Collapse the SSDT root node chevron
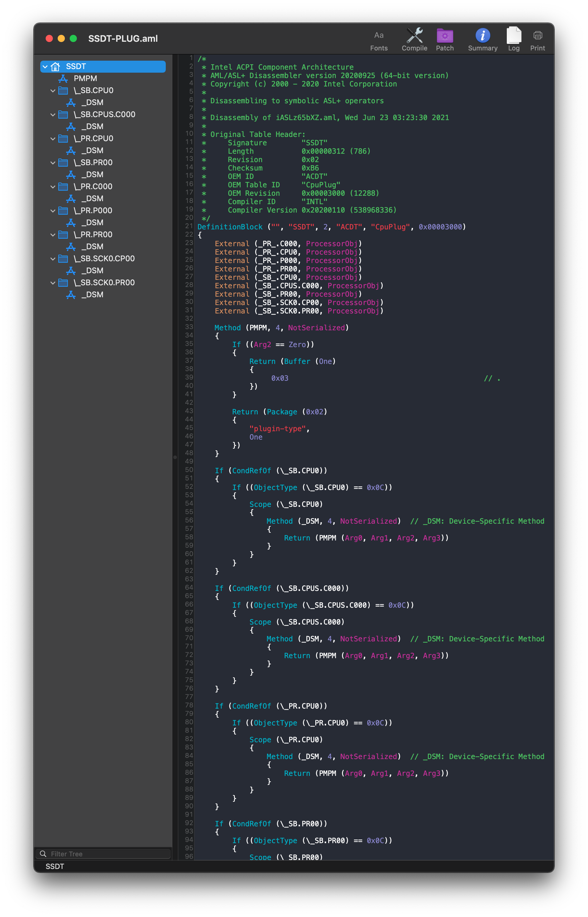This screenshot has width=588, height=917. [x=45, y=66]
